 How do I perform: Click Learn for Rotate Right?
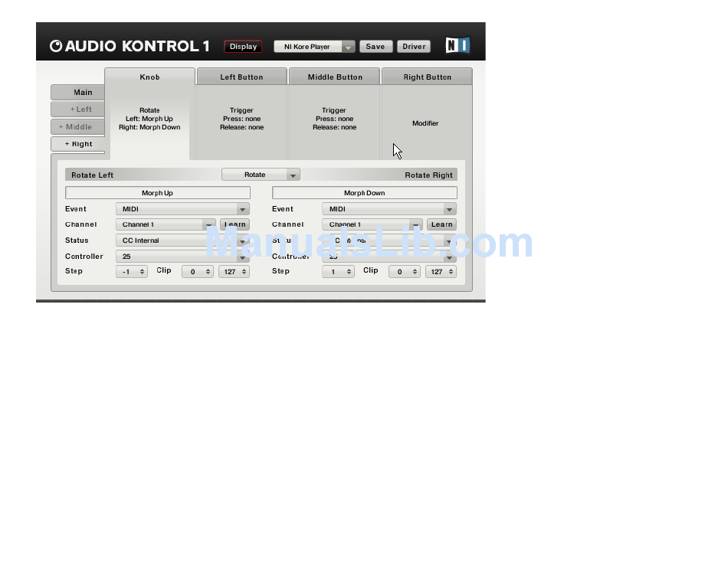[441, 224]
